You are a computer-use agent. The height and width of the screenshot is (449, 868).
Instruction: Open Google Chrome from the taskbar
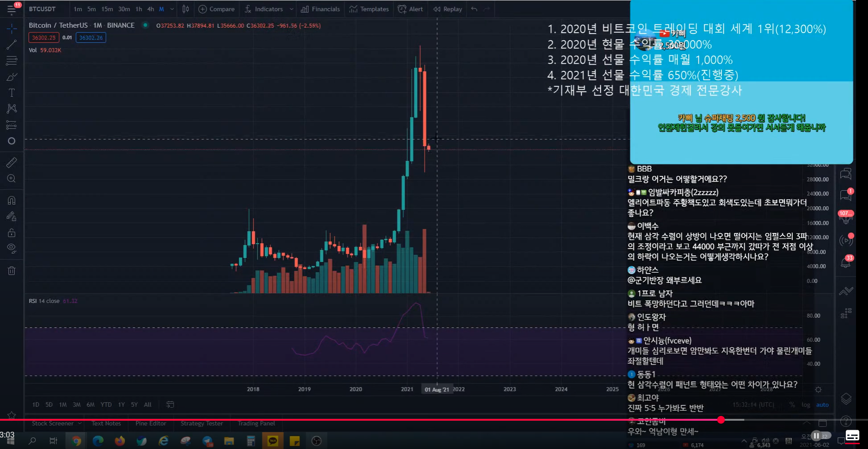pyautogui.click(x=76, y=441)
